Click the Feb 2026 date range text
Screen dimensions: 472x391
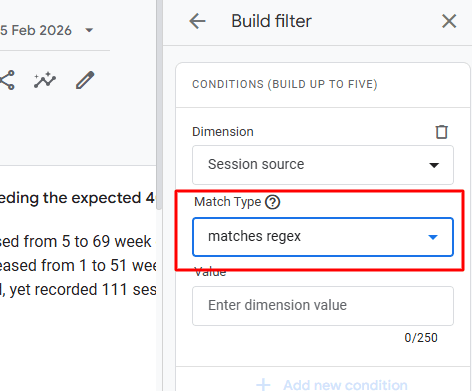click(36, 30)
